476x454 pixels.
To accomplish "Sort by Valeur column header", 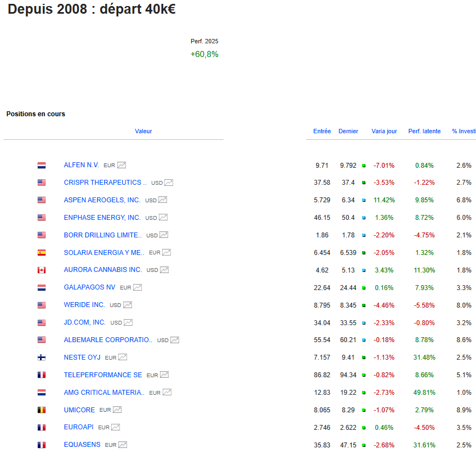I will click(x=144, y=131).
